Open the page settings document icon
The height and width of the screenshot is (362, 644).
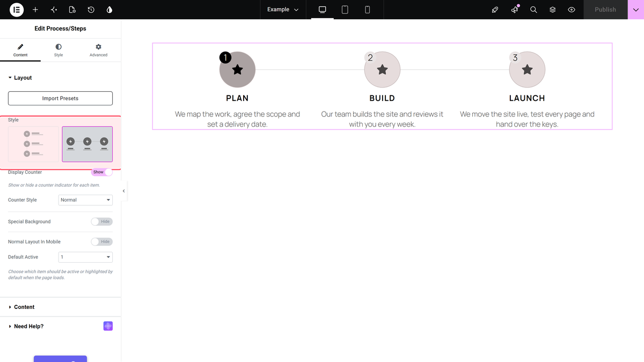(72, 10)
